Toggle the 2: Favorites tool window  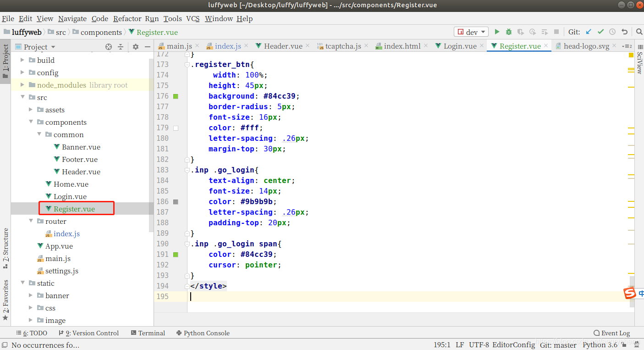coord(6,300)
